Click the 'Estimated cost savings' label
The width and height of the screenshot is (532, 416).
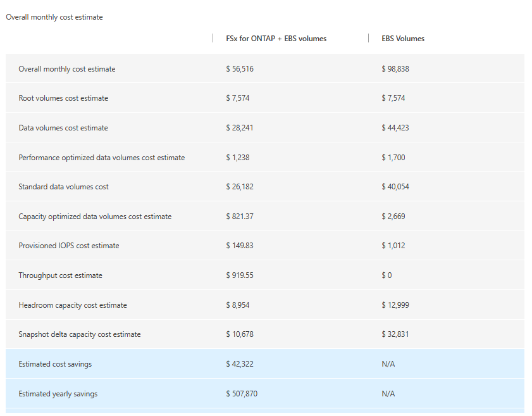[55, 364]
